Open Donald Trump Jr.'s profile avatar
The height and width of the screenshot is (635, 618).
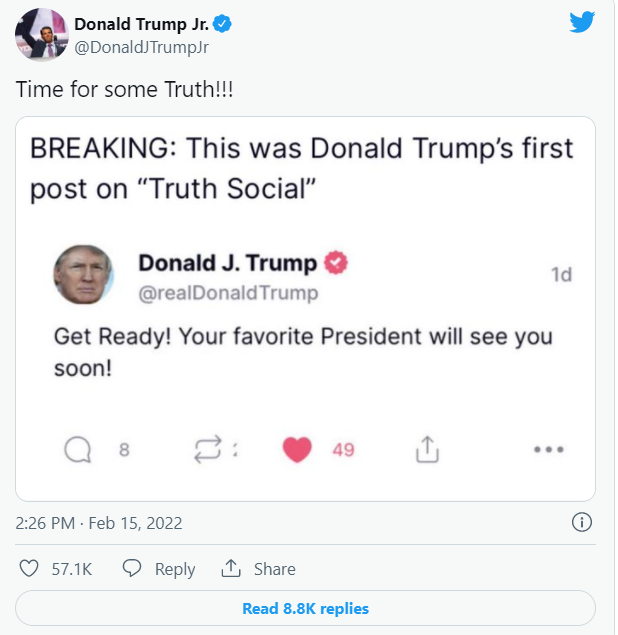[x=41, y=35]
